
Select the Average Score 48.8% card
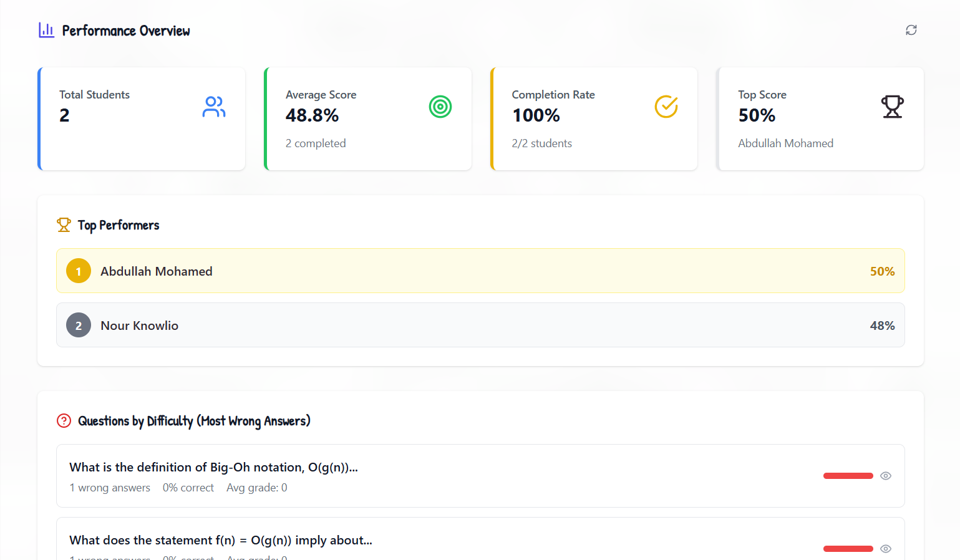tap(368, 119)
